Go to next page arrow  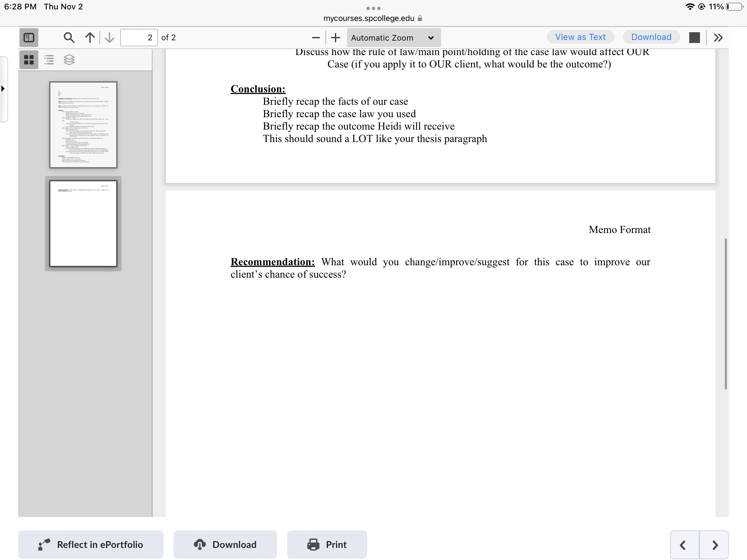point(109,38)
